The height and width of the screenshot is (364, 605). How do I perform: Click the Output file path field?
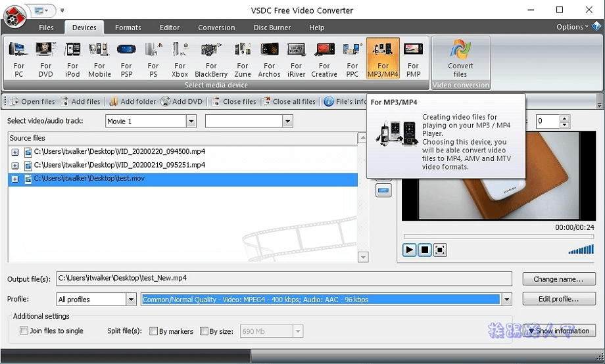[284, 279]
